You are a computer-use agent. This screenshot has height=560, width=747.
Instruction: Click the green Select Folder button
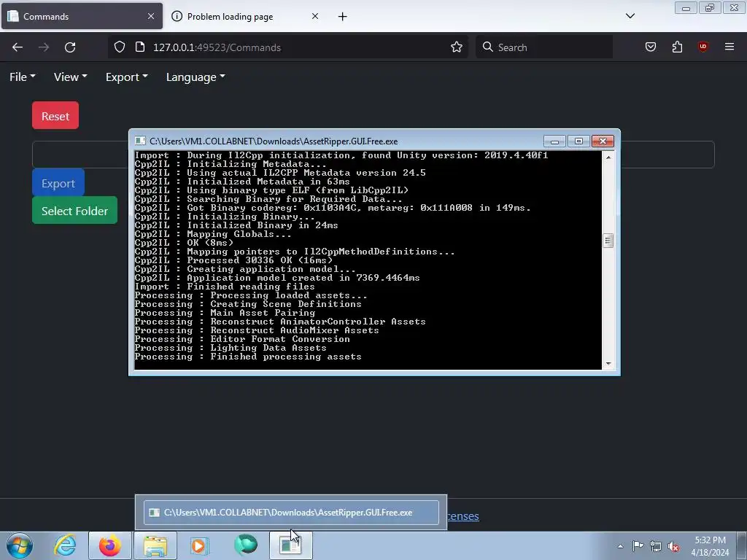(x=75, y=211)
